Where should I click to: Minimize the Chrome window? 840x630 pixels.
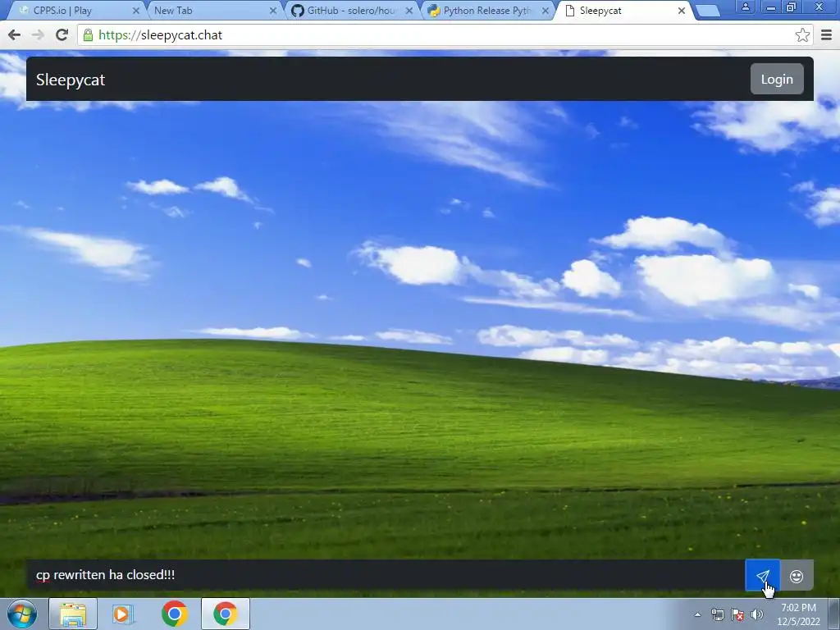click(x=771, y=7)
